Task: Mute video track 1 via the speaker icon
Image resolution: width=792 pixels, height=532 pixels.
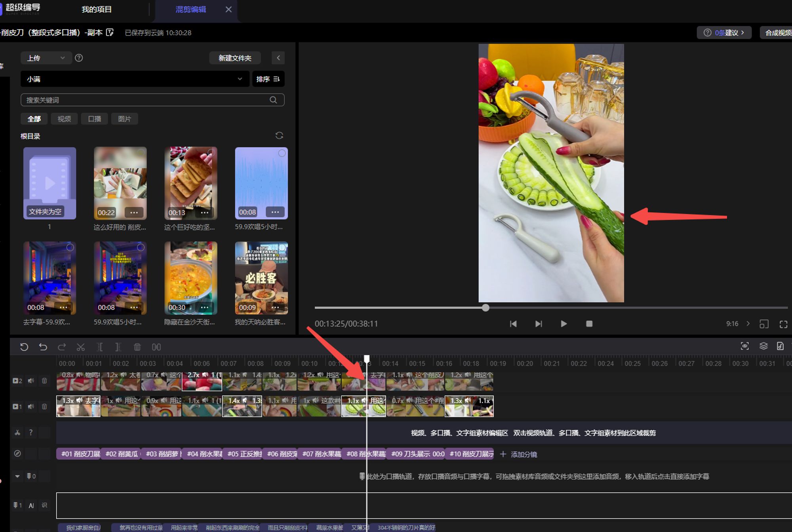Action: (31, 407)
